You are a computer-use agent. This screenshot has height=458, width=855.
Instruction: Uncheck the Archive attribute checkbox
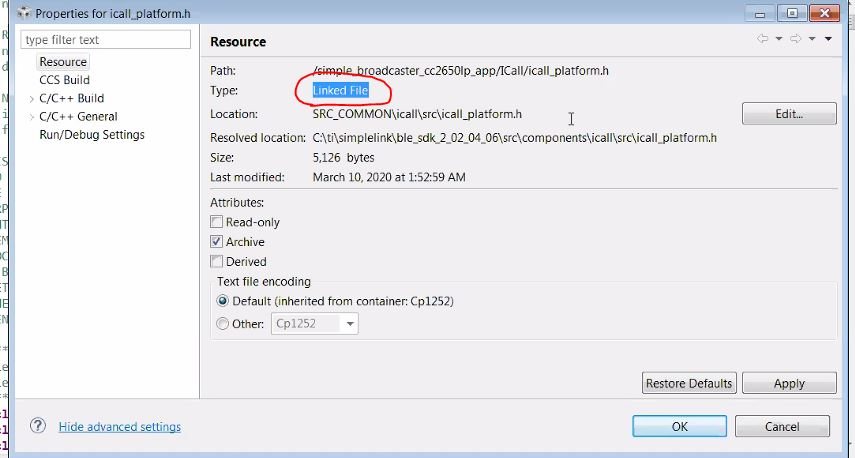point(217,242)
